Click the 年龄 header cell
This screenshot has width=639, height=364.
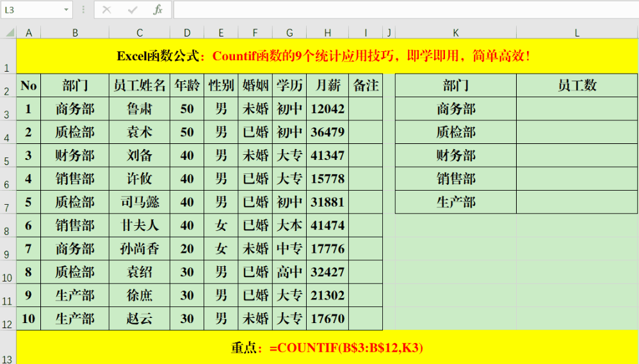tap(187, 86)
